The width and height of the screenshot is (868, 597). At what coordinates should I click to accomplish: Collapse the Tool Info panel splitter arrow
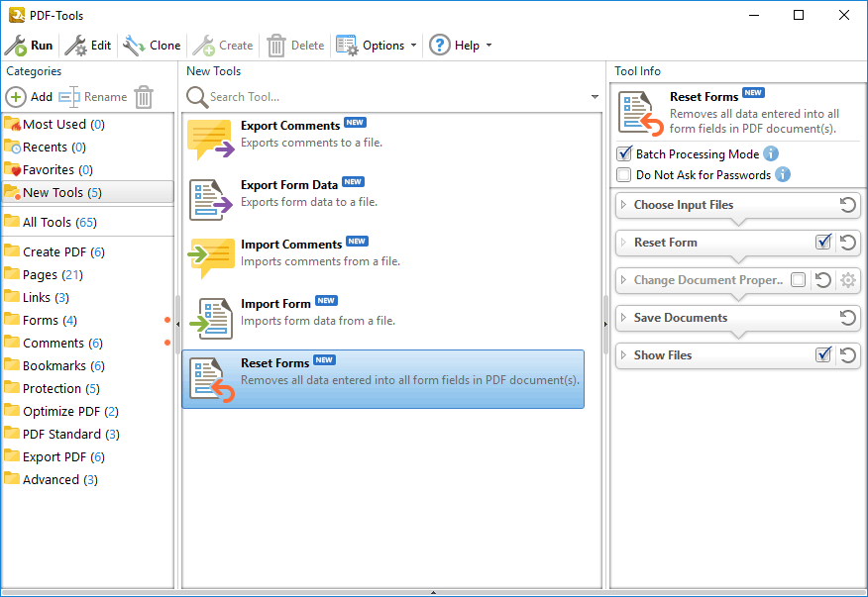pyautogui.click(x=605, y=324)
